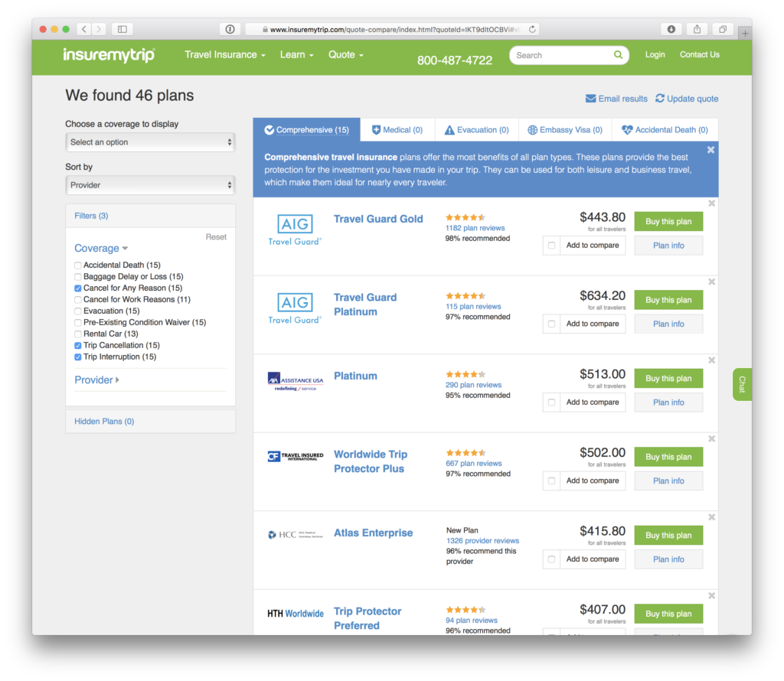This screenshot has height=681, width=784.
Task: Click Contact Us in header
Action: tap(700, 54)
